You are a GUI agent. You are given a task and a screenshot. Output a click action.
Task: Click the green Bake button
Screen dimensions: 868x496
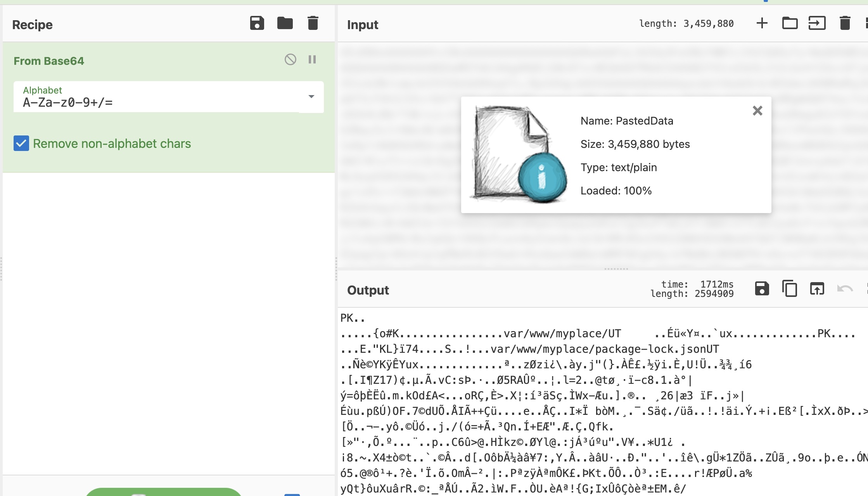pyautogui.click(x=163, y=492)
